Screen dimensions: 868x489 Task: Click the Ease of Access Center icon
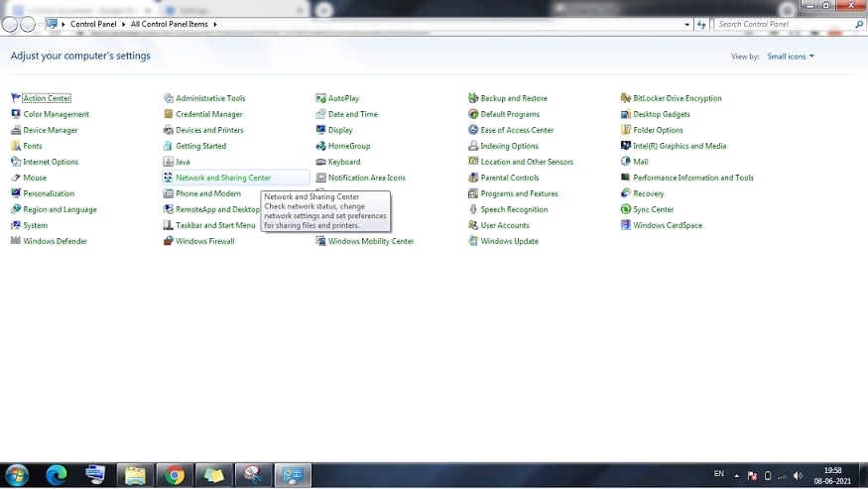tap(473, 130)
